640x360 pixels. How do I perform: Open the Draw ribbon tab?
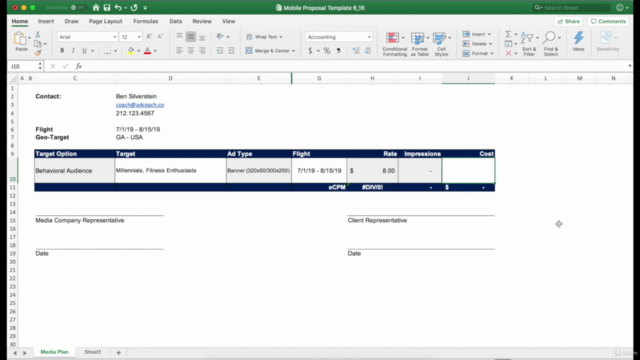coord(71,21)
